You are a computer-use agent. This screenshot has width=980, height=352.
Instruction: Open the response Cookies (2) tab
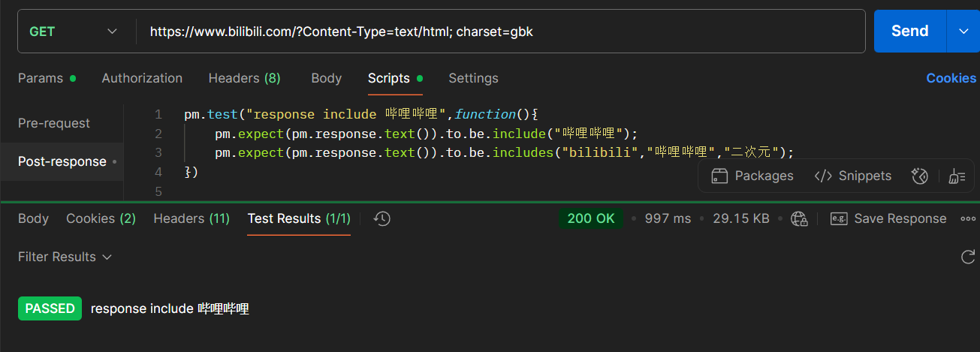pos(101,218)
